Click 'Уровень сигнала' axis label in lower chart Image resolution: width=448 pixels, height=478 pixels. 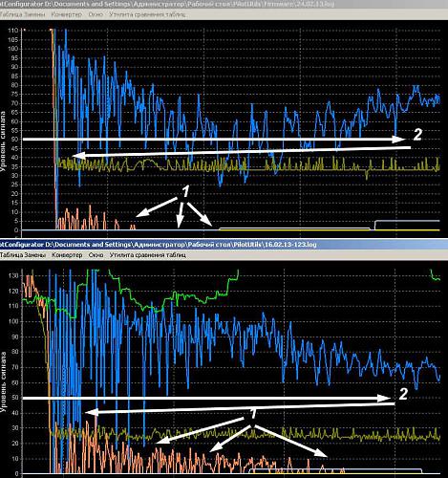(3, 381)
